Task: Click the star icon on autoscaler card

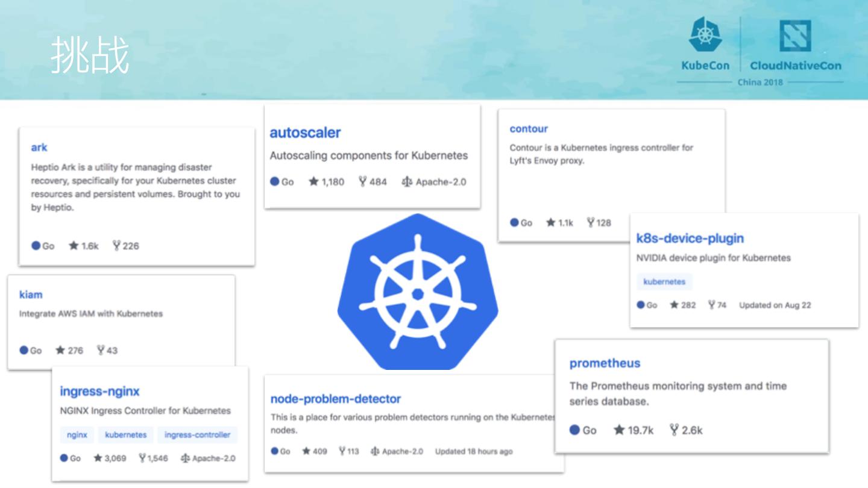Action: [x=313, y=181]
